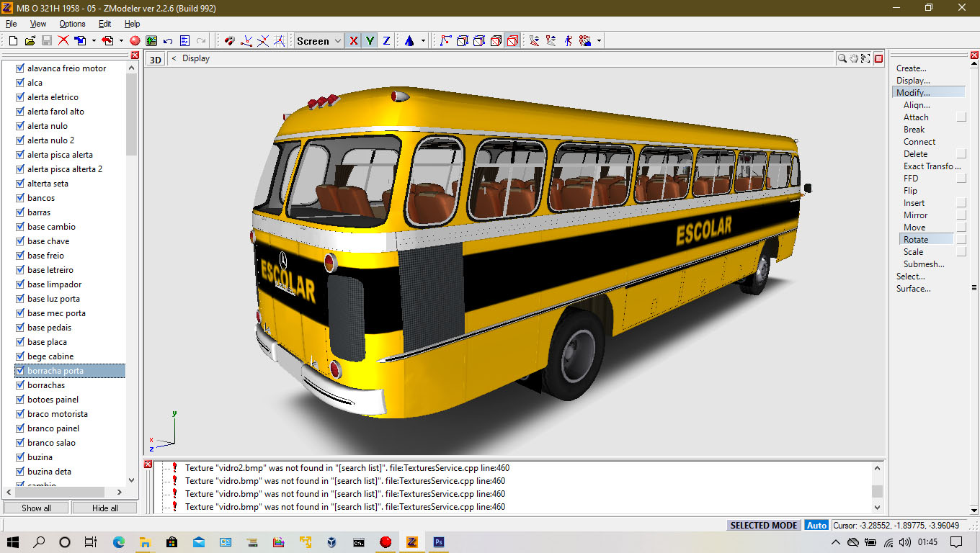Switch to polygons level cube icon

point(479,41)
